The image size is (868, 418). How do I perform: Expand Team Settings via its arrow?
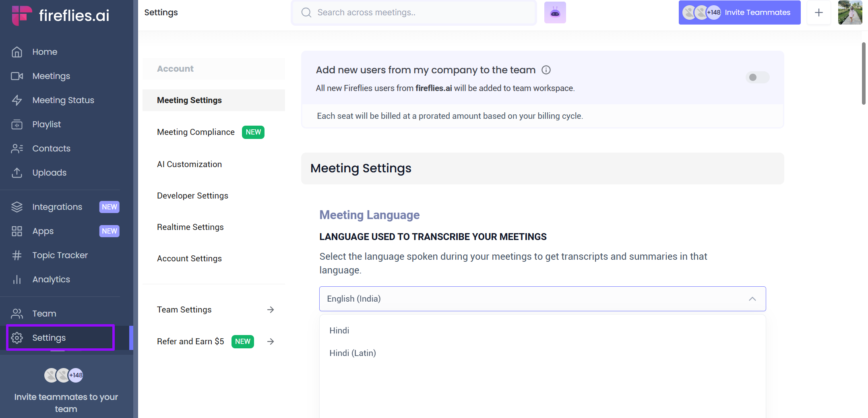click(x=270, y=309)
